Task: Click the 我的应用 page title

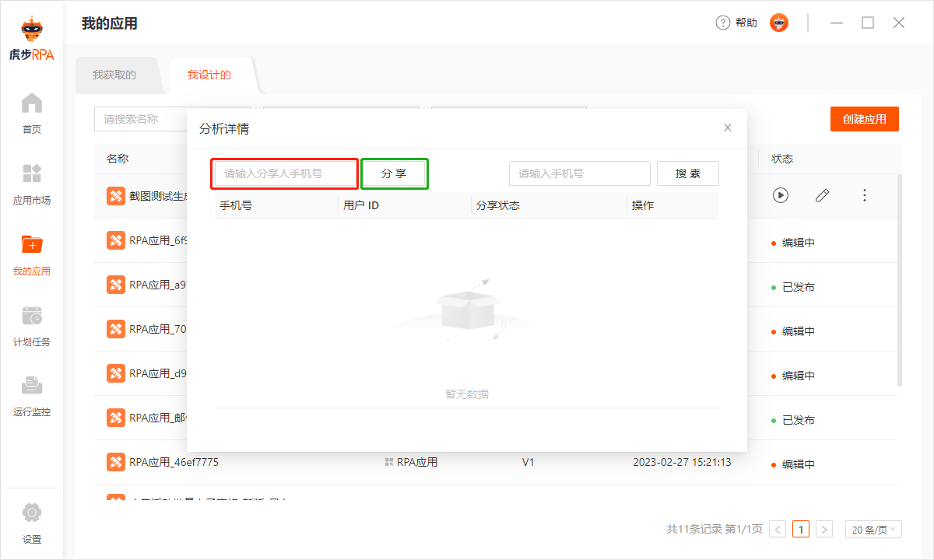Action: point(110,23)
